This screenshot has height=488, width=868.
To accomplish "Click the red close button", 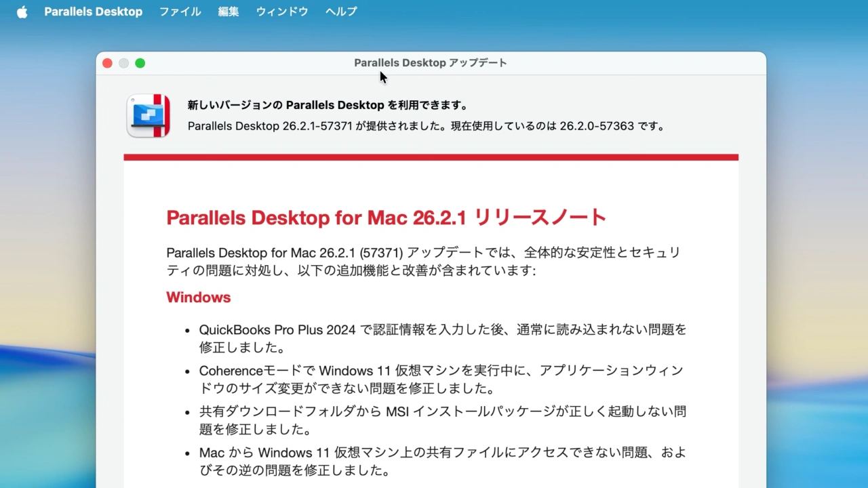I will [x=107, y=62].
